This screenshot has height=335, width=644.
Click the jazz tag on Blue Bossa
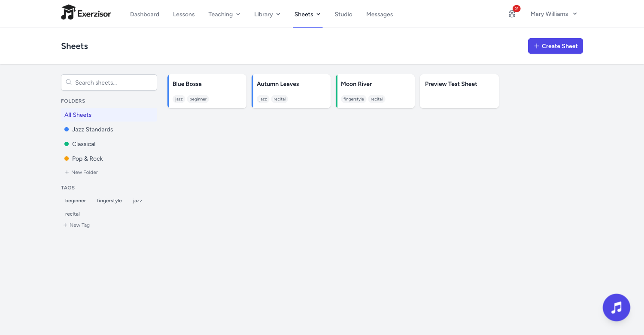click(x=179, y=99)
